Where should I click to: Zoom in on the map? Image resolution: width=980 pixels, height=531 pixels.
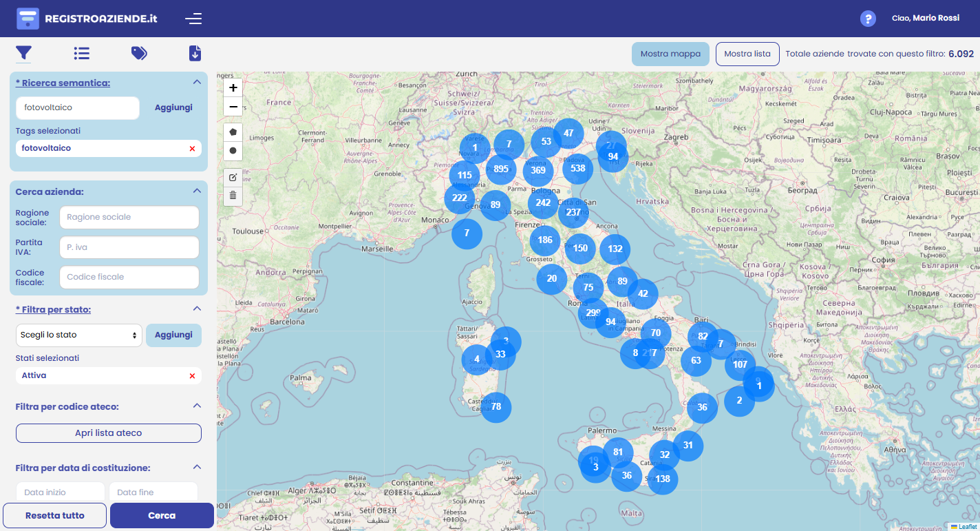click(x=233, y=88)
